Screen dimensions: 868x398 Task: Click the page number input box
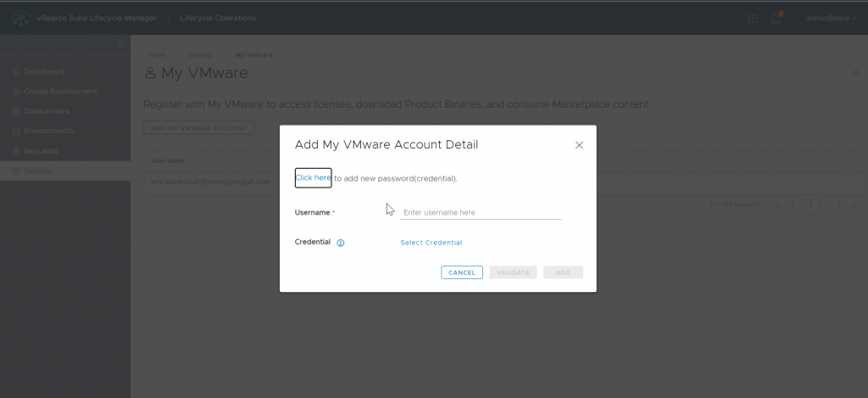810,205
